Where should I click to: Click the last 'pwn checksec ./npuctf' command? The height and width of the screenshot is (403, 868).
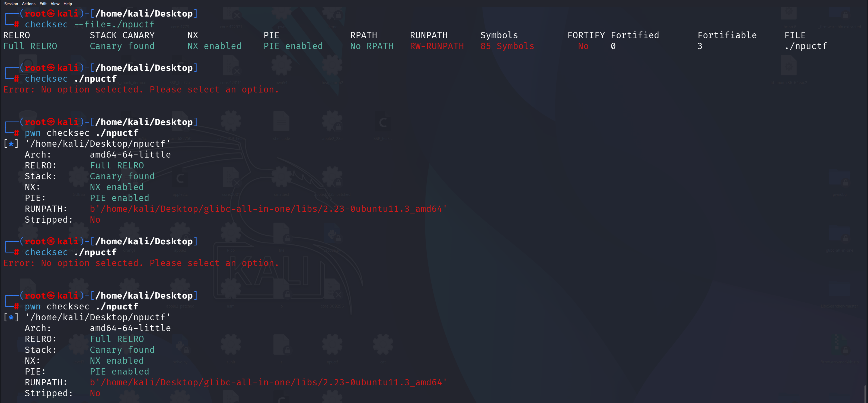pos(82,307)
